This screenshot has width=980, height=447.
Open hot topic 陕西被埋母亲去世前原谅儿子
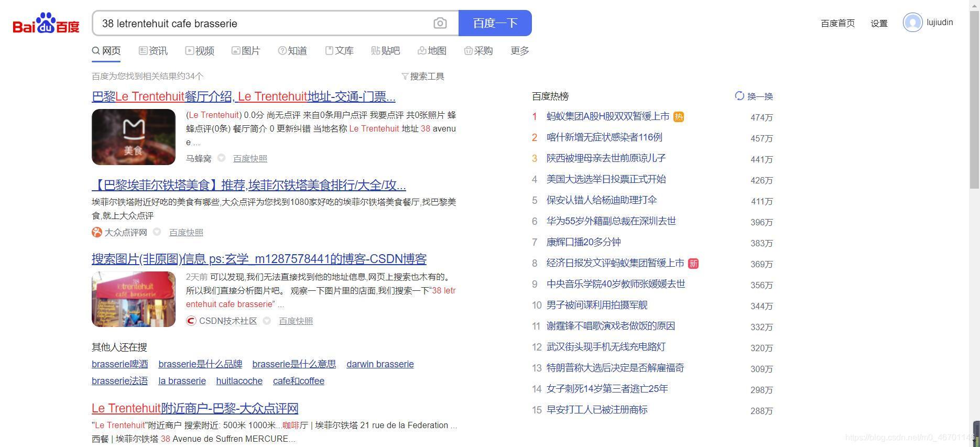point(606,158)
